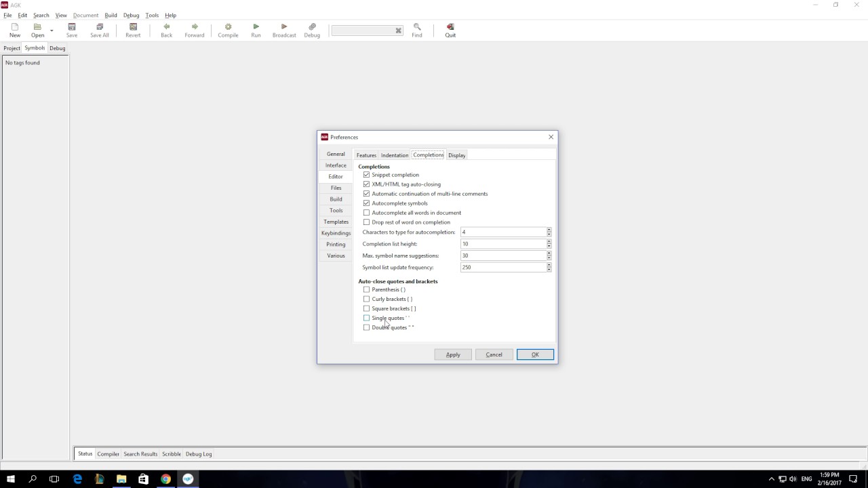The height and width of the screenshot is (488, 868).
Task: Open the Indentation editor tab
Action: coord(395,155)
